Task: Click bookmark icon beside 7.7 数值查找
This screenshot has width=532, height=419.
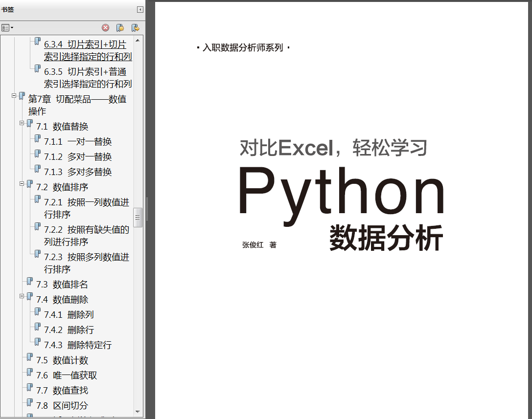Action: 30,388
